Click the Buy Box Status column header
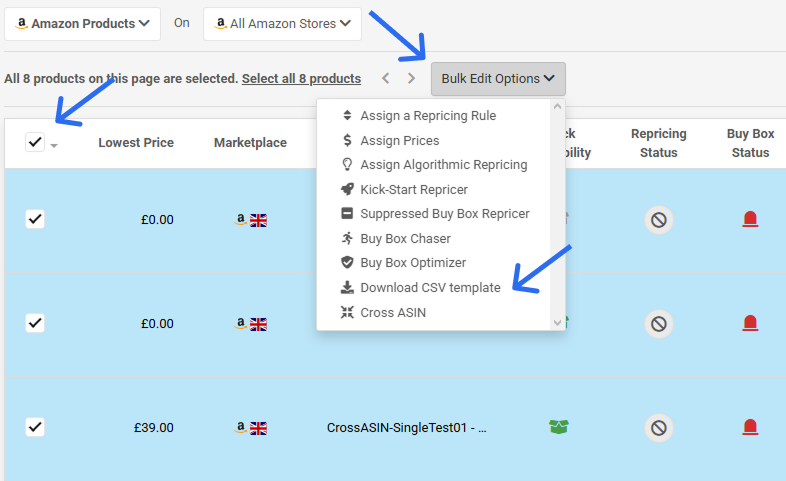 pos(750,143)
